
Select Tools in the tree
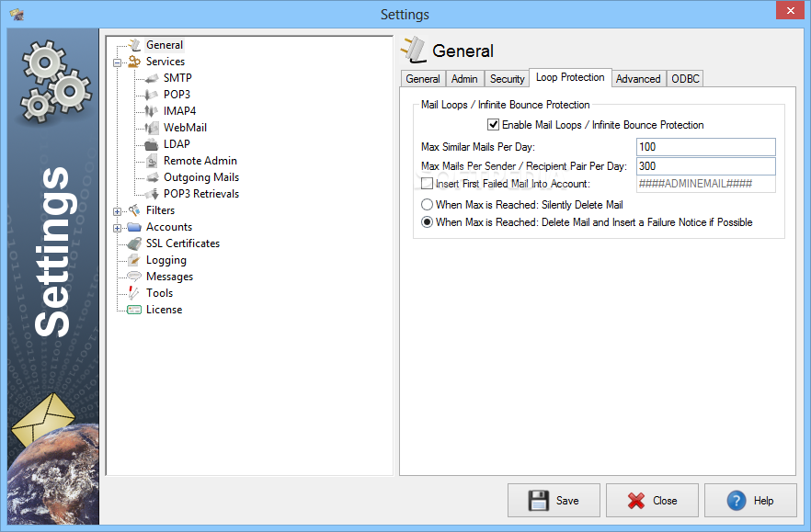tap(159, 293)
